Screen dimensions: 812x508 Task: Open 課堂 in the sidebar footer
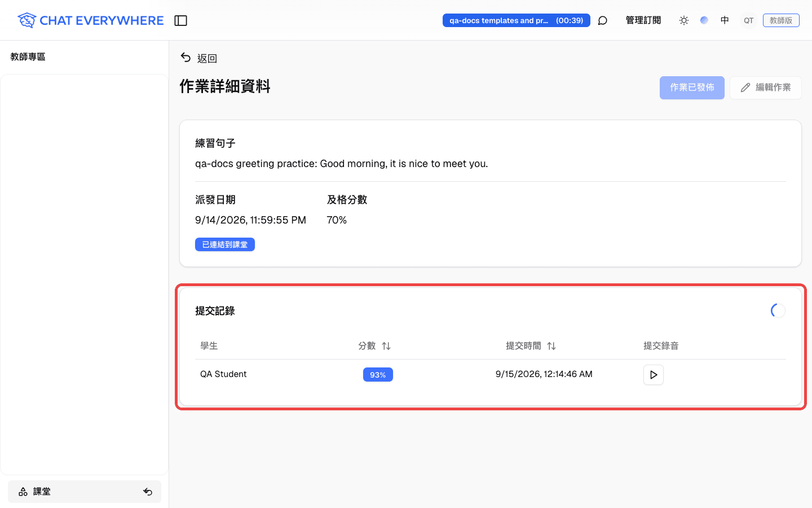pyautogui.click(x=85, y=492)
